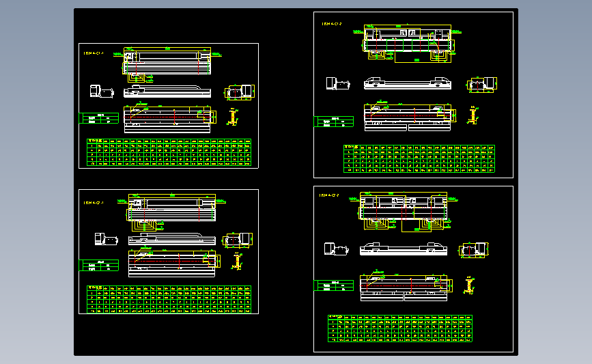Click top dimensioned plan view, upper-left sheet
Image resolution: width=592 pixels, height=364 pixels.
[167, 64]
